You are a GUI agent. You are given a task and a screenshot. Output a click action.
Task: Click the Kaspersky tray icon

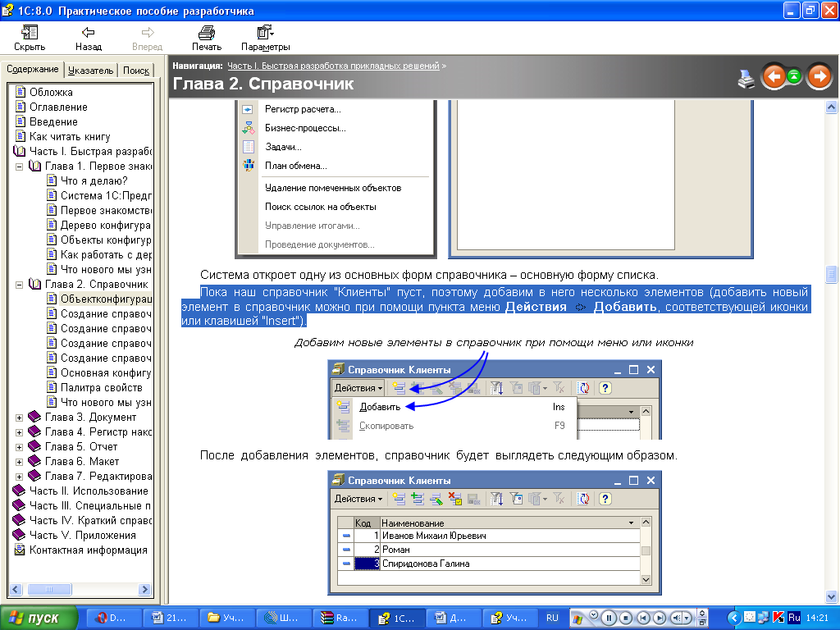(x=778, y=618)
